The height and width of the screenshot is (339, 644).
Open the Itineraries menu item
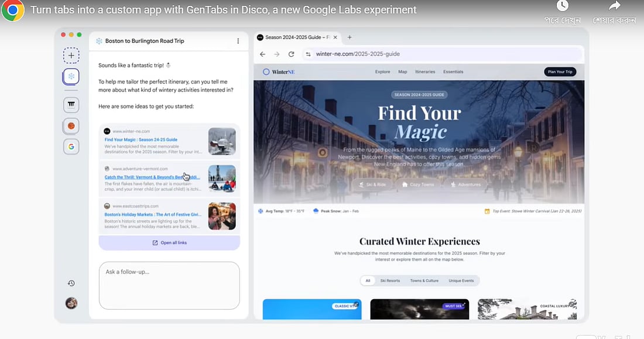coord(424,72)
